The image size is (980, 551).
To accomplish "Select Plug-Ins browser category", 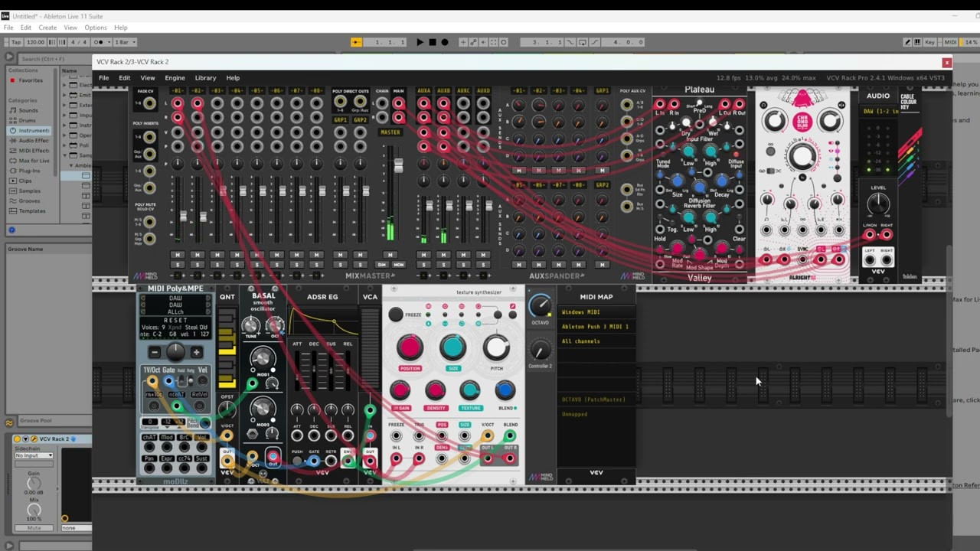I will [30, 171].
